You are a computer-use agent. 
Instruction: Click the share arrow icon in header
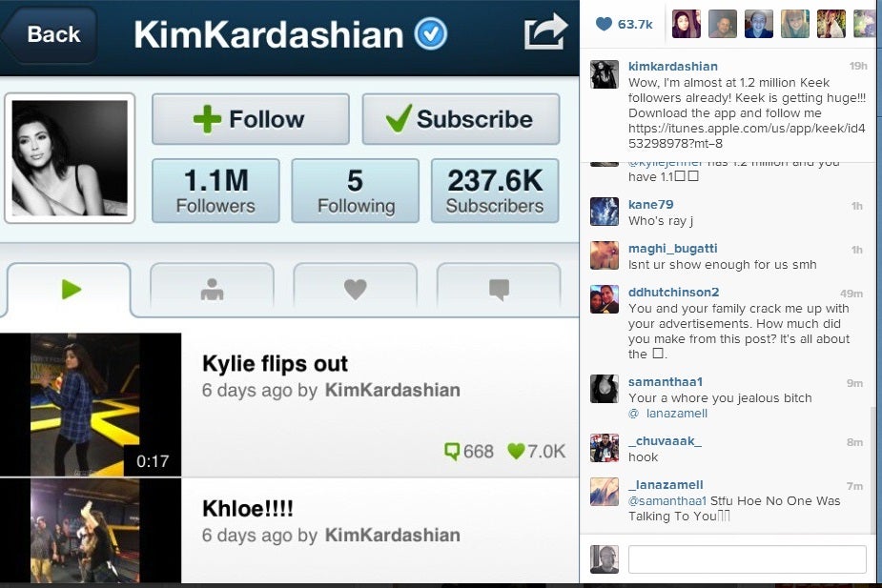click(x=545, y=32)
